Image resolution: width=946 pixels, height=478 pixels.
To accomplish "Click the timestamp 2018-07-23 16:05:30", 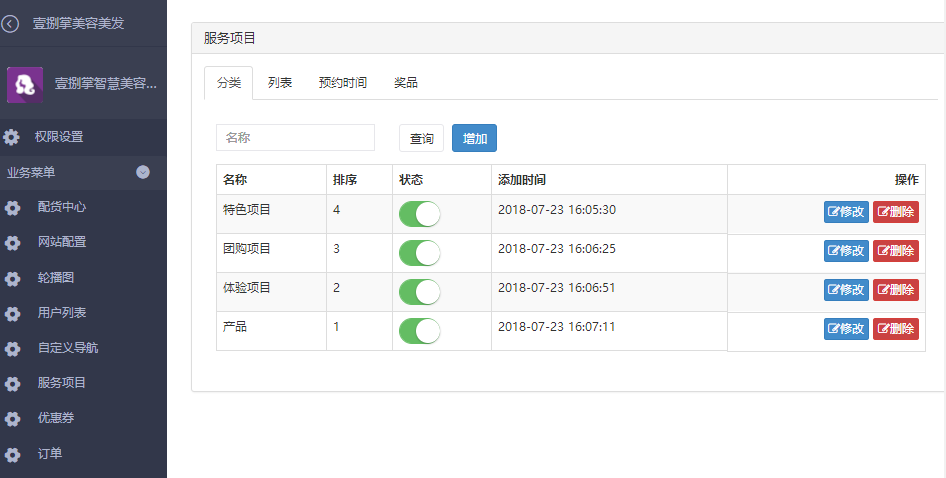I will coord(557,209).
